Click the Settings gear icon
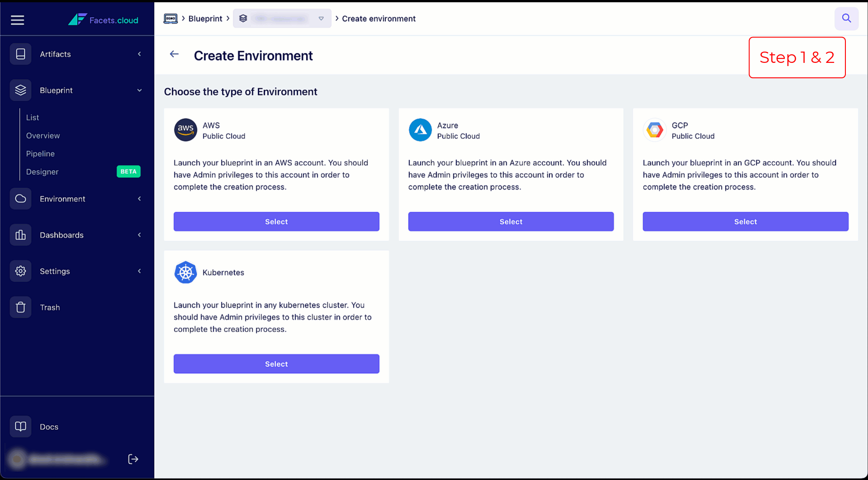The width and height of the screenshot is (868, 480). [20, 271]
